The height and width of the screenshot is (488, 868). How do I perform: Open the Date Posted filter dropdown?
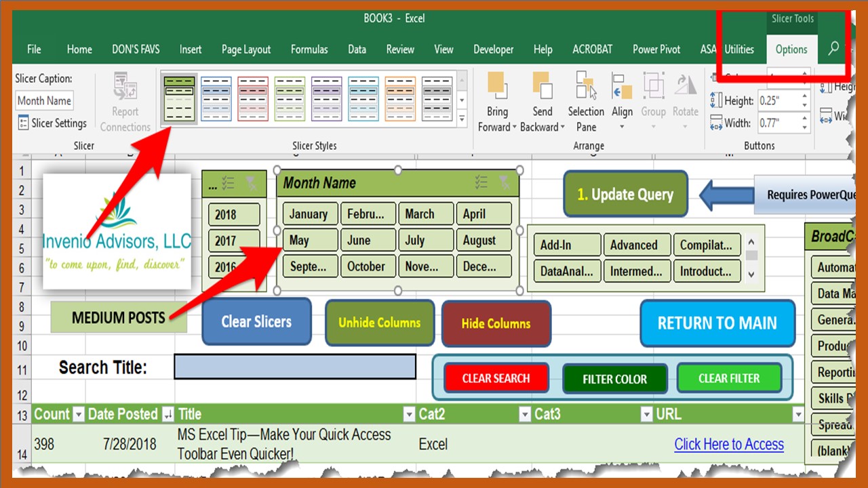click(167, 414)
